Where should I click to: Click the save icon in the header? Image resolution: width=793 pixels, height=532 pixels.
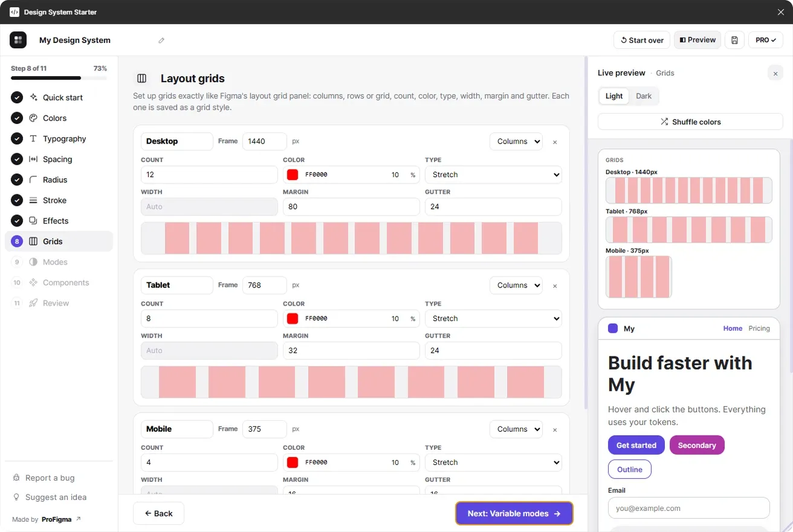click(734, 40)
